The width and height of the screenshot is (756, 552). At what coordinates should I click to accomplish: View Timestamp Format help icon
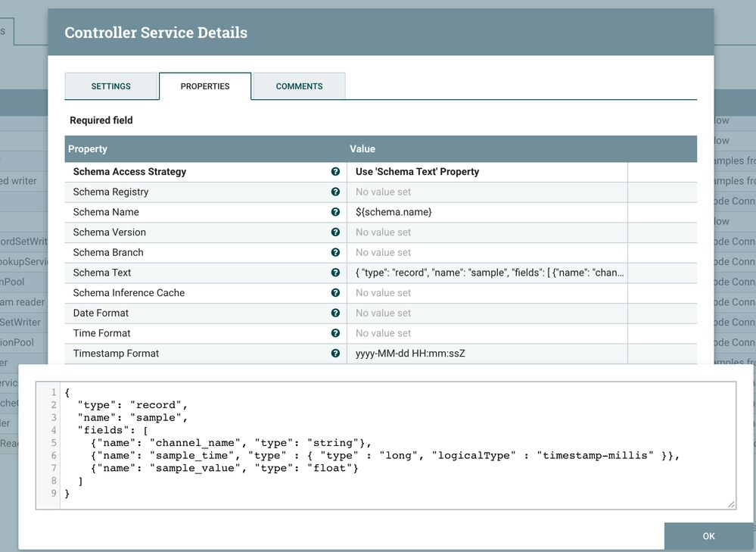(x=335, y=353)
